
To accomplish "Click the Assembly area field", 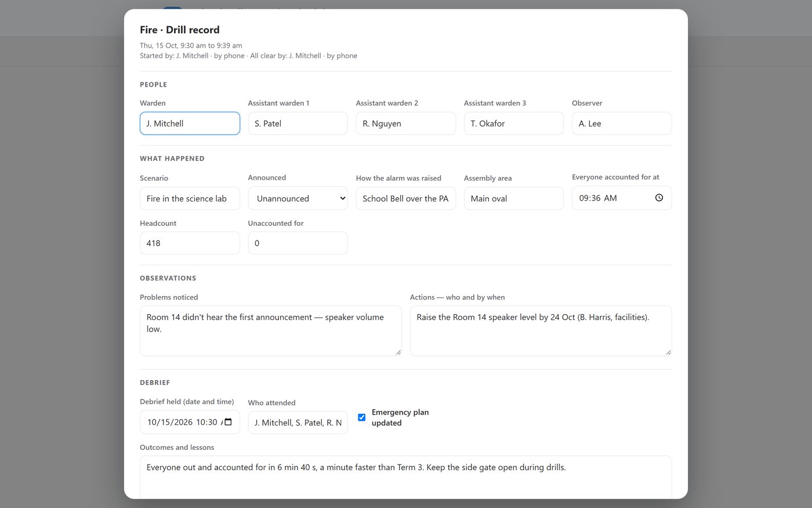I will (x=514, y=199).
